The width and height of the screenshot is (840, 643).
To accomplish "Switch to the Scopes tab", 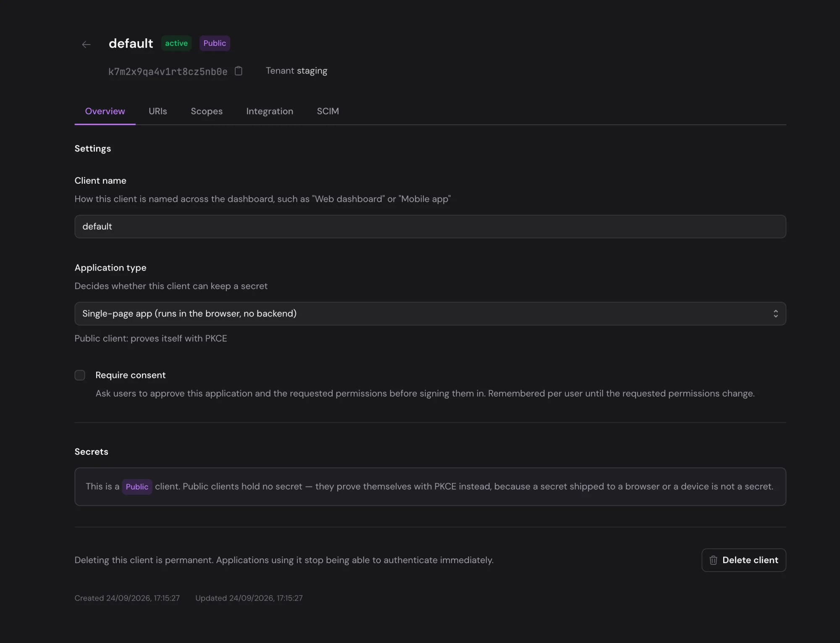I will point(207,111).
